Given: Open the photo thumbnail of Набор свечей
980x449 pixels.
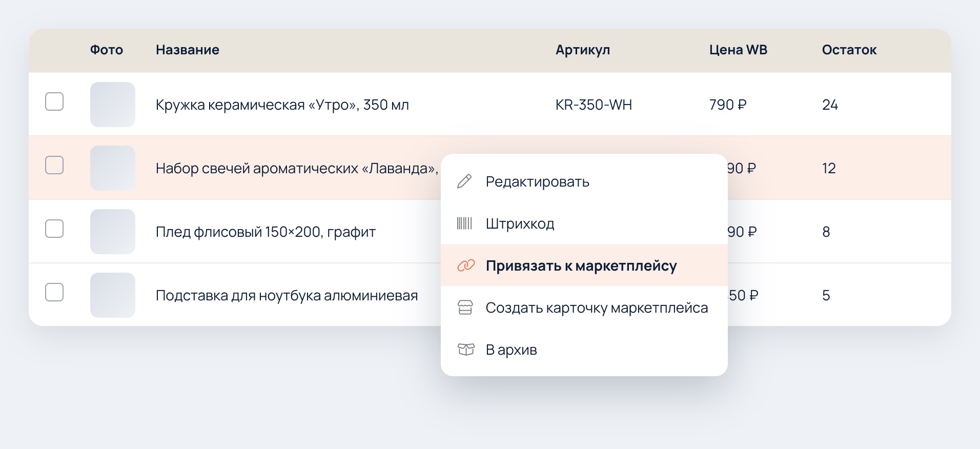Looking at the screenshot, I should tap(113, 168).
